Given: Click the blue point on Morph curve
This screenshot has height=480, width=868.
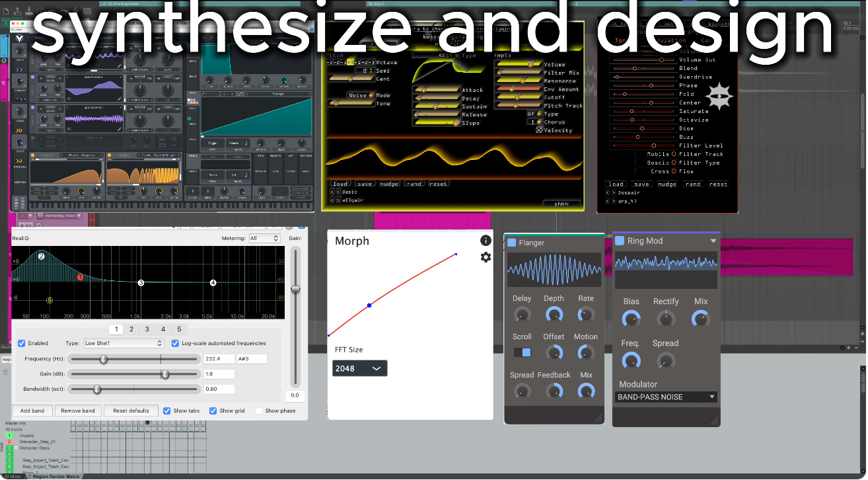Looking at the screenshot, I should pyautogui.click(x=369, y=305).
